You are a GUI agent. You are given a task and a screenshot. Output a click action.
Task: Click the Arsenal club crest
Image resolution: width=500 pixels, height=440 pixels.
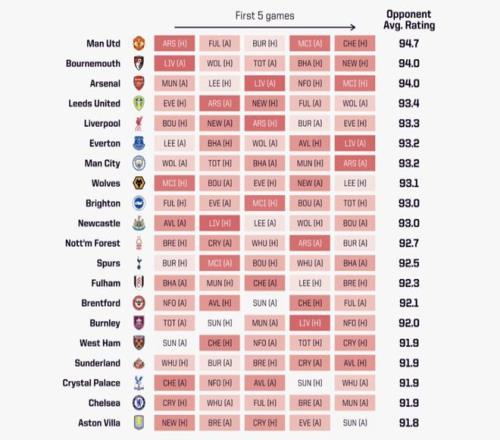139,83
